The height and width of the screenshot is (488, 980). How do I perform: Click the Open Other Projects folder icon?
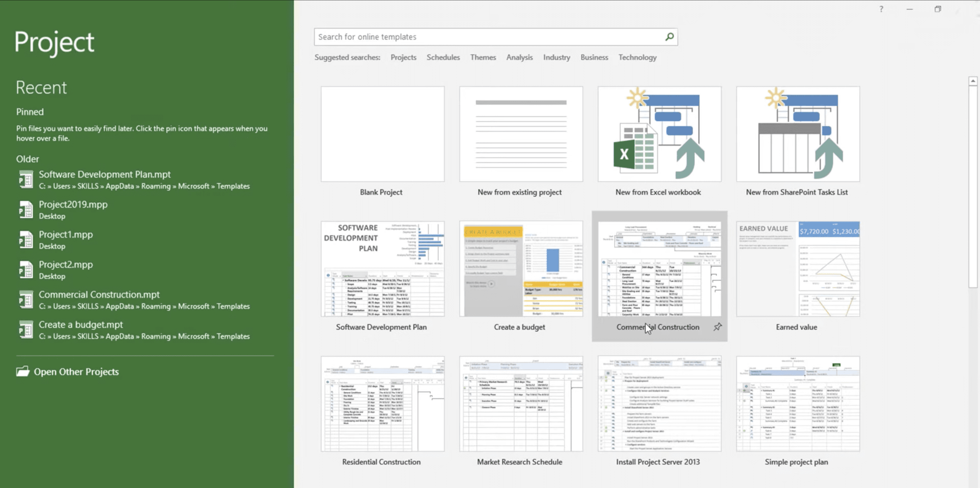23,372
